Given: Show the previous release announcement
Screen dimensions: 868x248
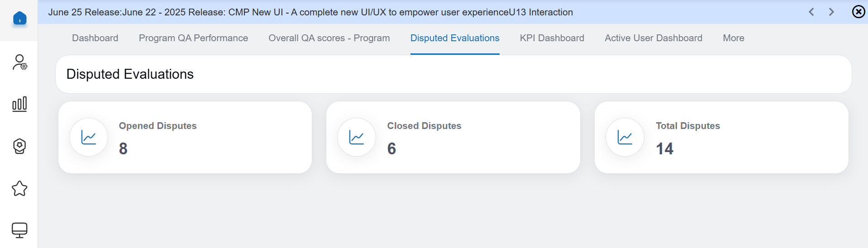Looking at the screenshot, I should (x=811, y=12).
